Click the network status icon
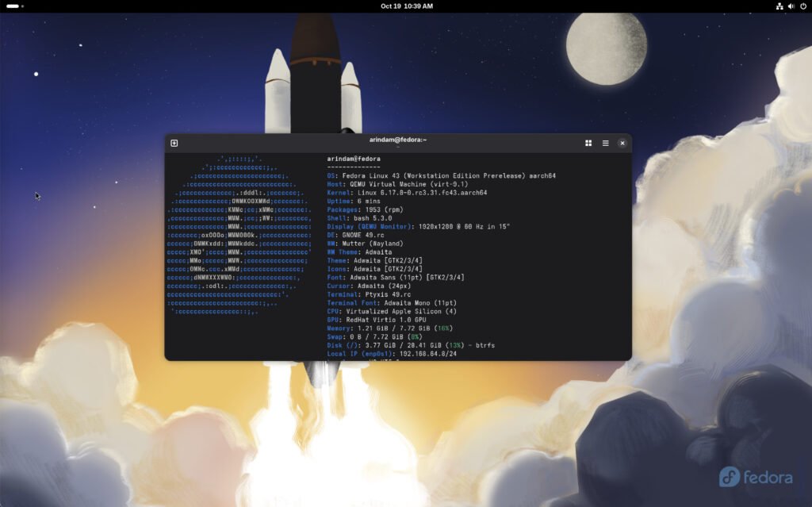Image resolution: width=812 pixels, height=507 pixels. [x=779, y=6]
